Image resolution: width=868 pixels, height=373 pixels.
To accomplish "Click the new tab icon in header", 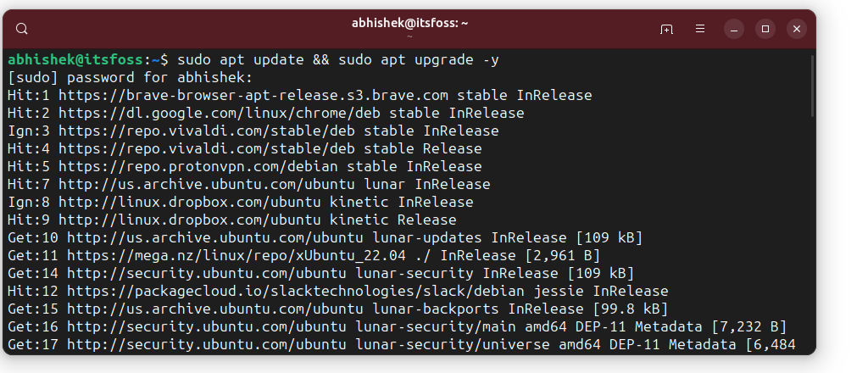I will [667, 29].
